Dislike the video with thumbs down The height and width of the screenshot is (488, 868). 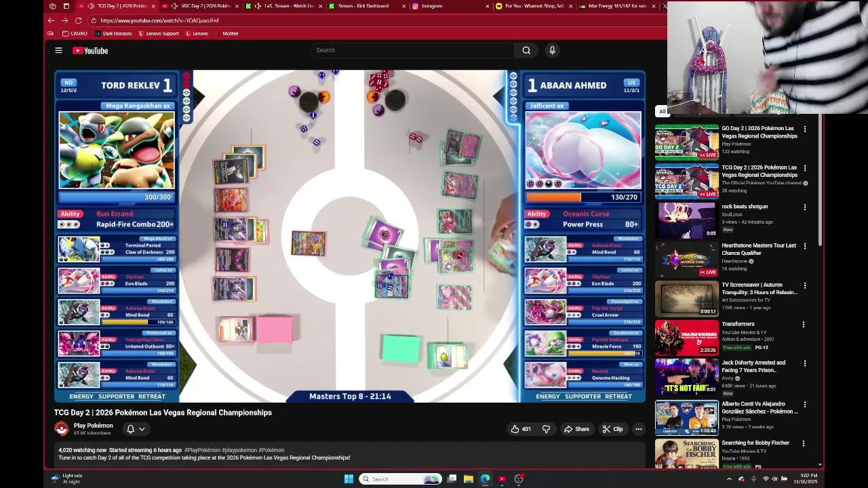[x=546, y=429]
